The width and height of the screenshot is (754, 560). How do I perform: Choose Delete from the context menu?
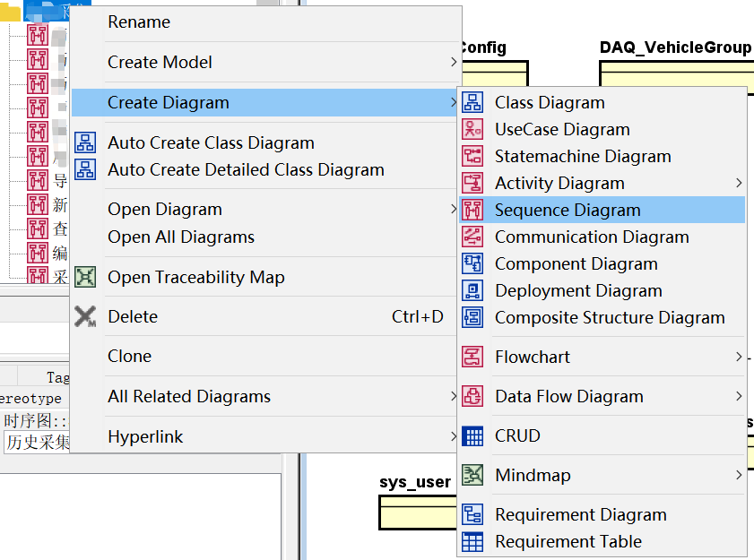[x=133, y=317]
